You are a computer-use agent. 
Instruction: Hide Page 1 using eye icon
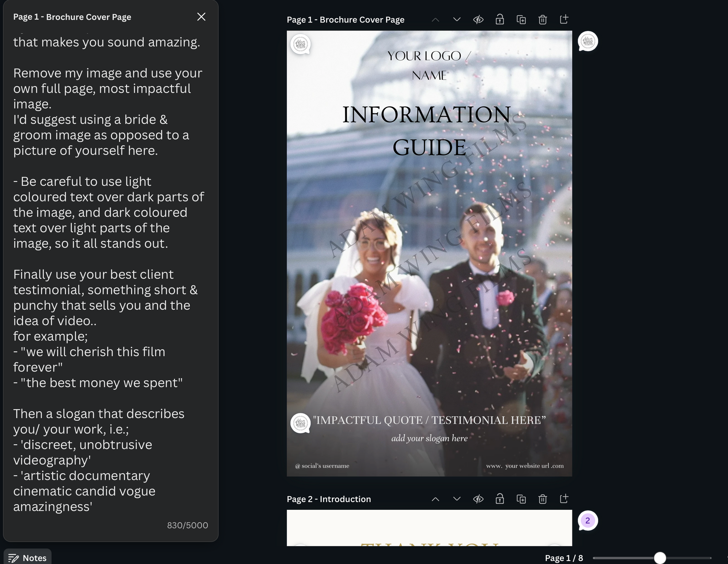pyautogui.click(x=478, y=19)
